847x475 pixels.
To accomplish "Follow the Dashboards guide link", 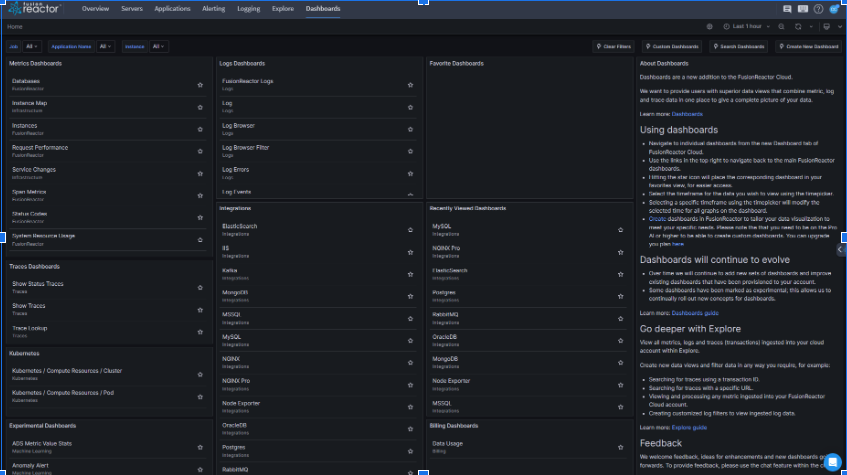I will click(x=695, y=313).
